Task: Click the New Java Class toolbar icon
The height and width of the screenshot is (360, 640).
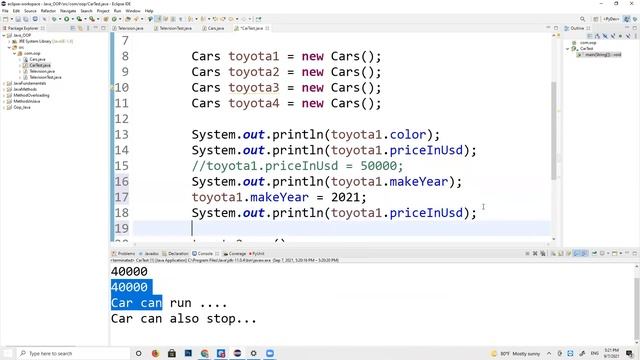Action: (x=114, y=19)
